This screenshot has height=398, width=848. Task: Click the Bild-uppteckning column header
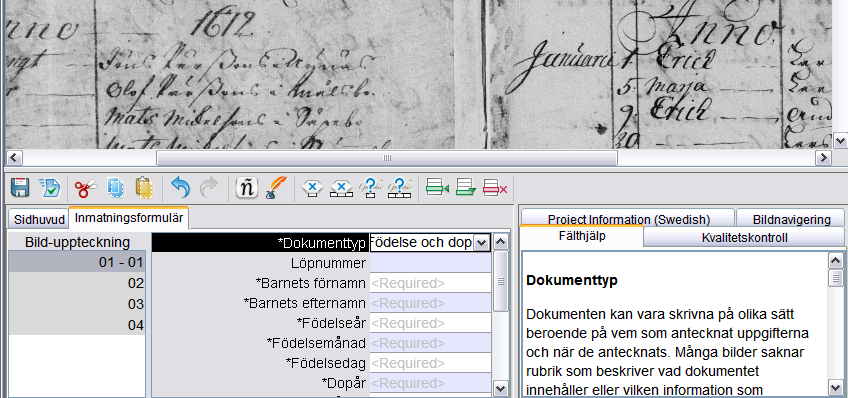(x=77, y=242)
